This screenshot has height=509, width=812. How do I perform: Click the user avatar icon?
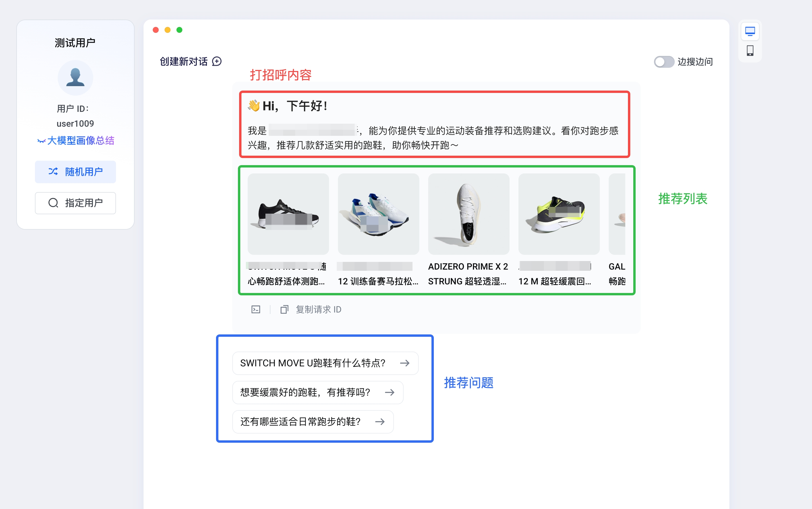[x=75, y=78]
